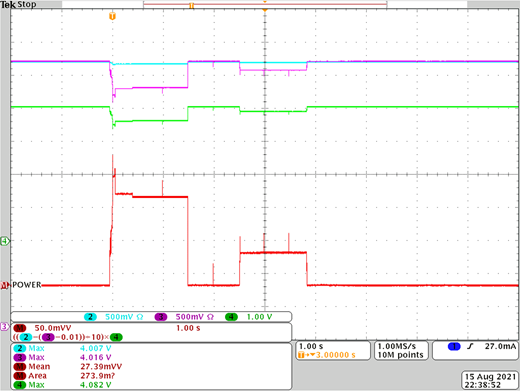
Task: Click the math M POWER waveform marker
Action: 5,285
